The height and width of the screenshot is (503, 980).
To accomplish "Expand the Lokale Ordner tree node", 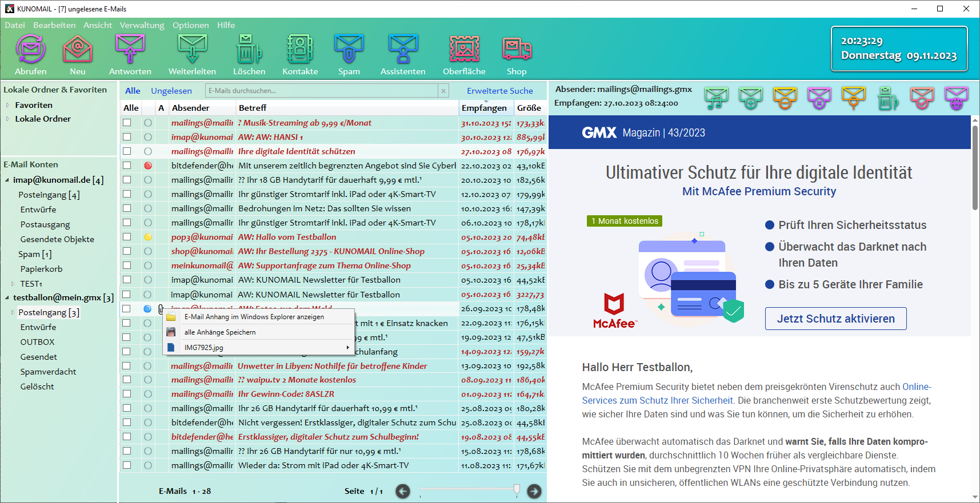I will tap(7, 119).
